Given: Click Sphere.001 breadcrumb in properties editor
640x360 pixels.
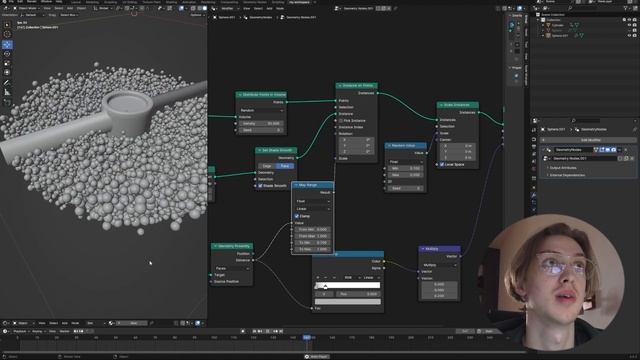Looking at the screenshot, I should point(556,129).
